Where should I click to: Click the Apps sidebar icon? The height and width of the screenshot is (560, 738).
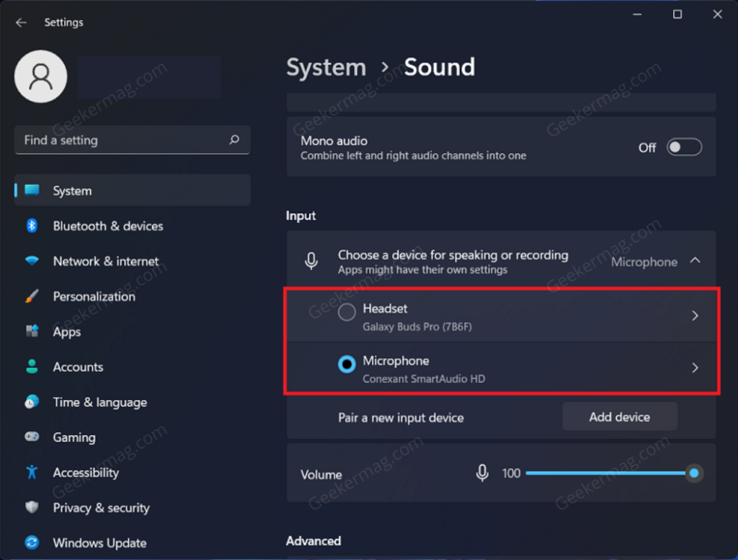32,332
